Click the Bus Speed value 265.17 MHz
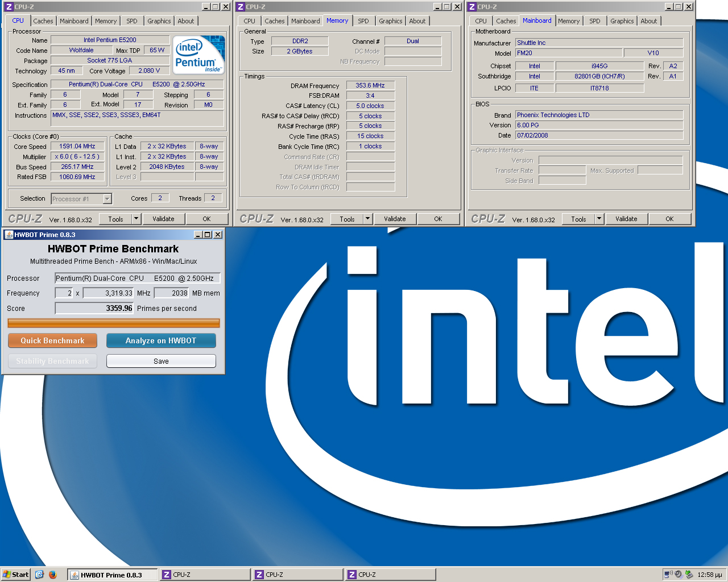Screen dimensions: 728x582 [x=77, y=167]
